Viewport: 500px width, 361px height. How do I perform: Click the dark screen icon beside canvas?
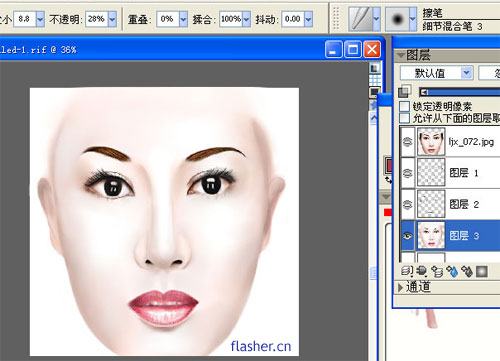point(375,92)
